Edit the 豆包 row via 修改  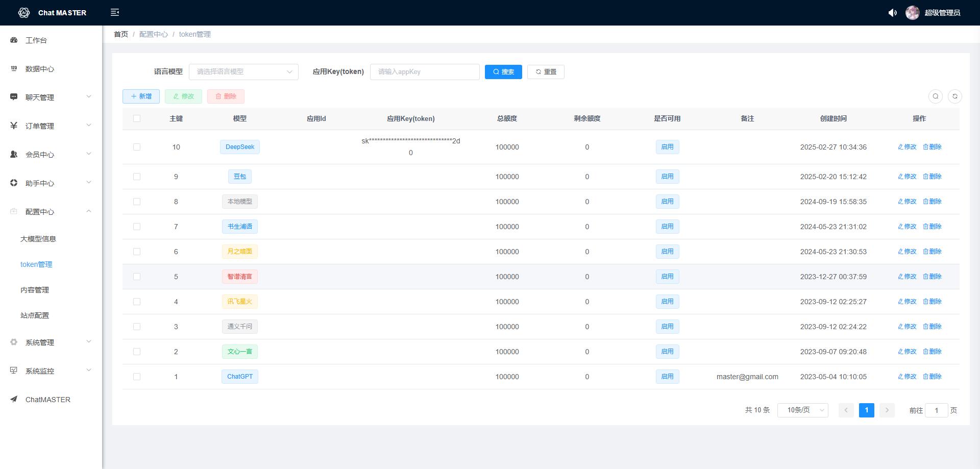(x=907, y=177)
